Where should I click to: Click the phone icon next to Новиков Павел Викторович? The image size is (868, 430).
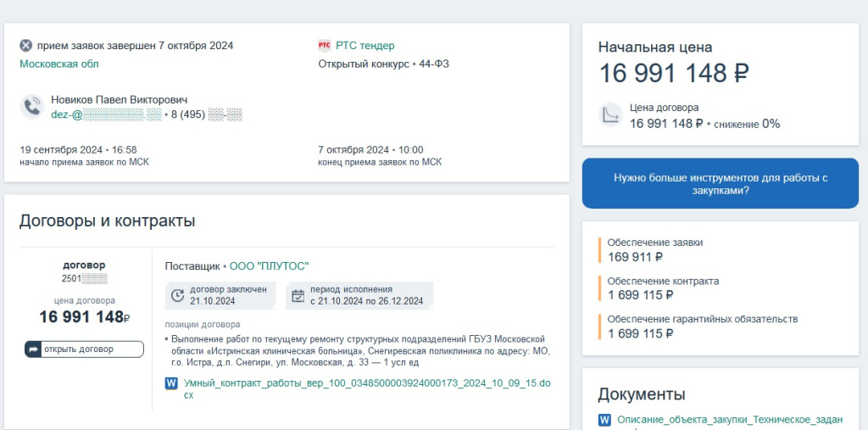[32, 107]
